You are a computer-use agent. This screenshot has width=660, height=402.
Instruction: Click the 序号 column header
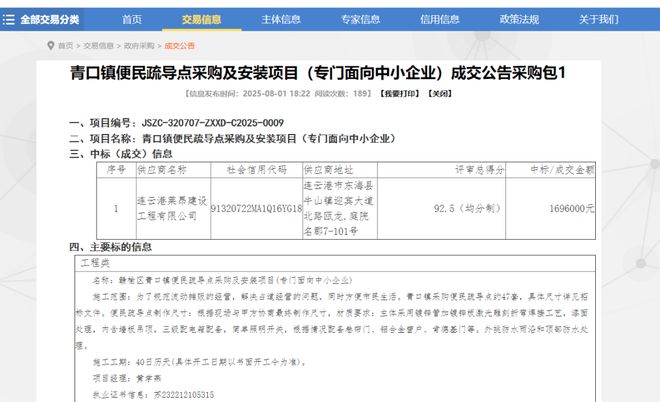(116, 170)
